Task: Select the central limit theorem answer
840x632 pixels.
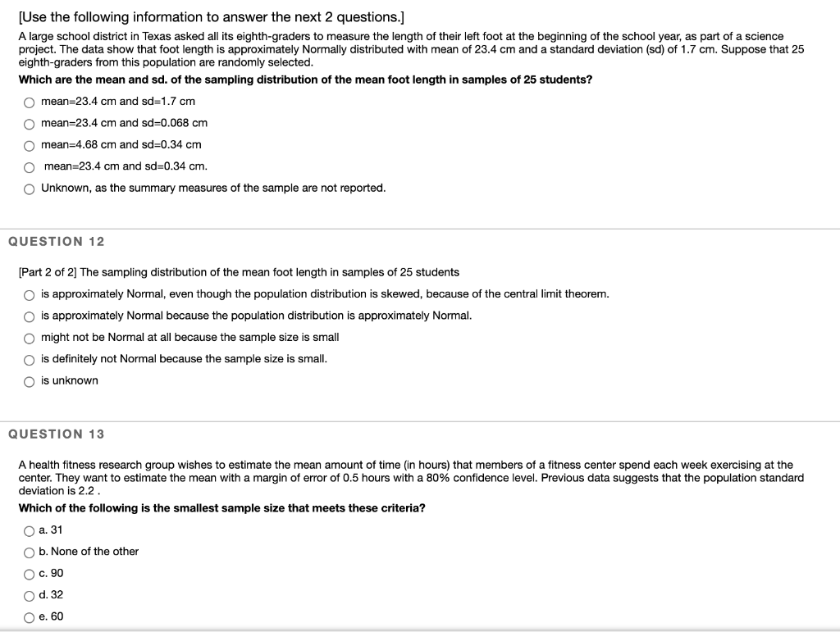Action: (30, 293)
